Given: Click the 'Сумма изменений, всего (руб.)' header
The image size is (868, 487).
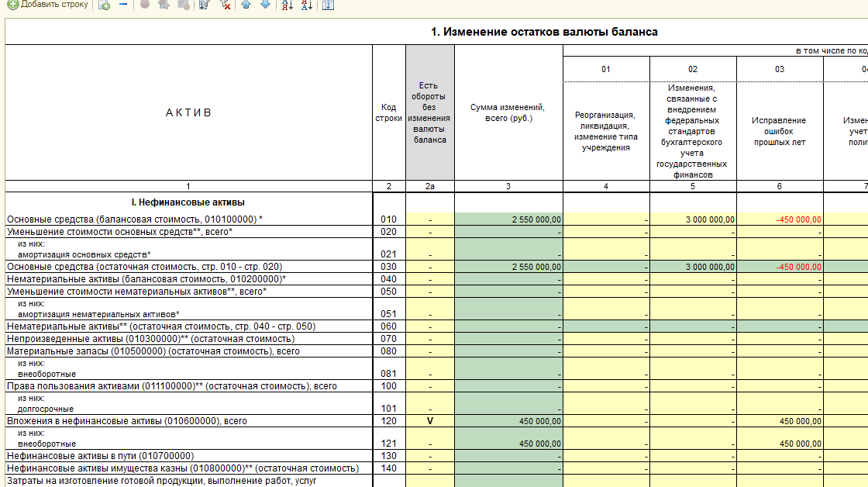Looking at the screenshot, I should [508, 112].
